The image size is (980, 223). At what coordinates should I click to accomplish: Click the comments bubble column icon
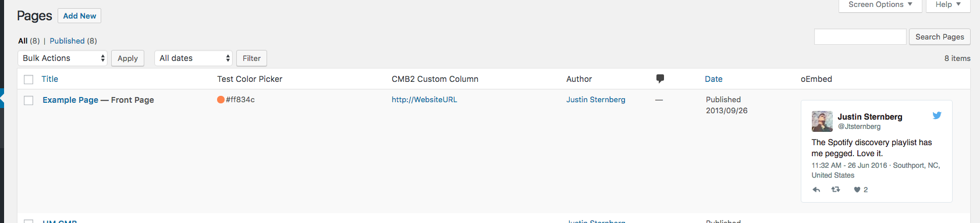(x=660, y=78)
